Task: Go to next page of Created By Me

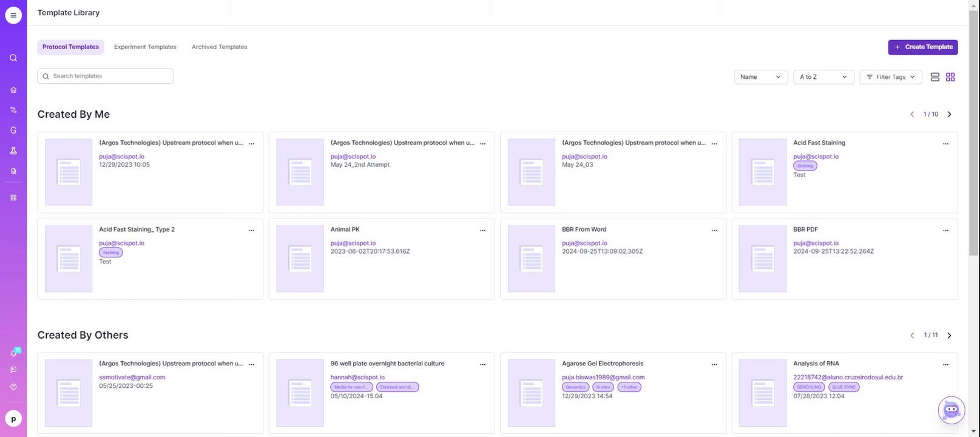Action: (x=950, y=114)
